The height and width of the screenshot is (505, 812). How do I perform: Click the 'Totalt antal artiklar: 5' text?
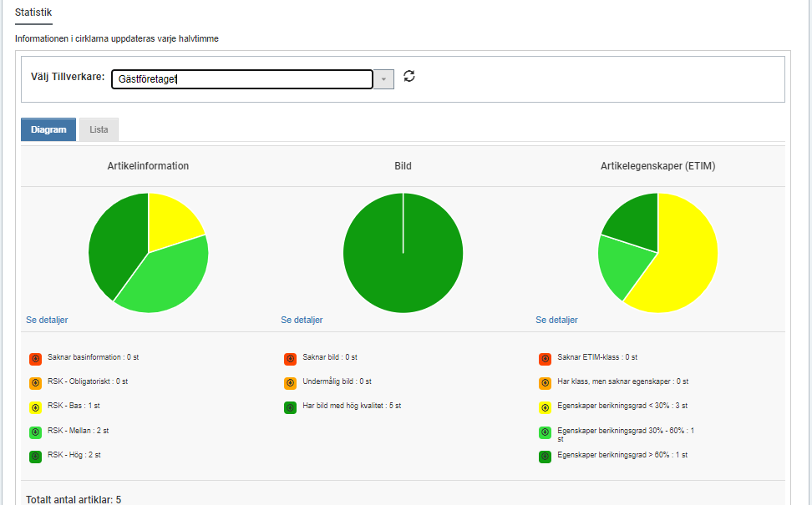pyautogui.click(x=74, y=499)
